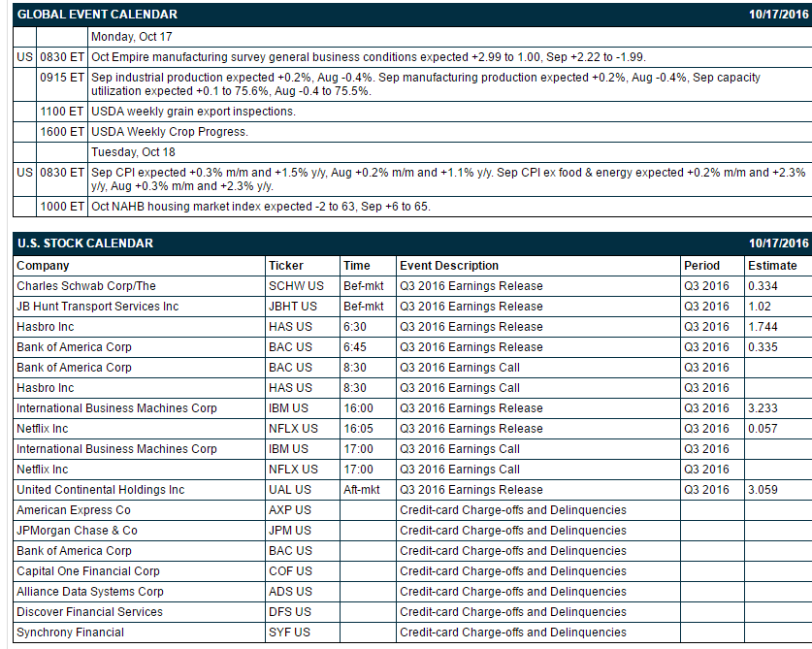
Task: Click the '1.744' estimate value
Action: point(763,327)
